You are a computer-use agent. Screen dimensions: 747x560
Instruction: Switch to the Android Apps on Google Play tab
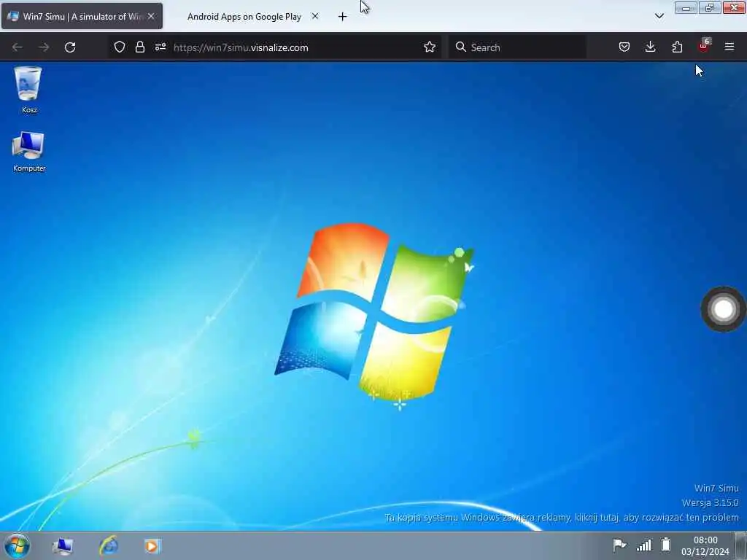244,17
